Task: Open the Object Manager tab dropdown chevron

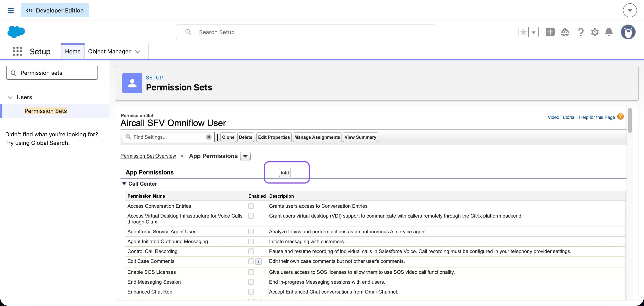Action: pyautogui.click(x=138, y=52)
